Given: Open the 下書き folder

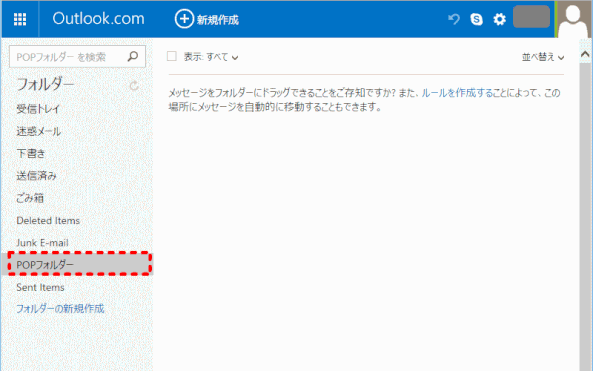Looking at the screenshot, I should click(31, 153).
